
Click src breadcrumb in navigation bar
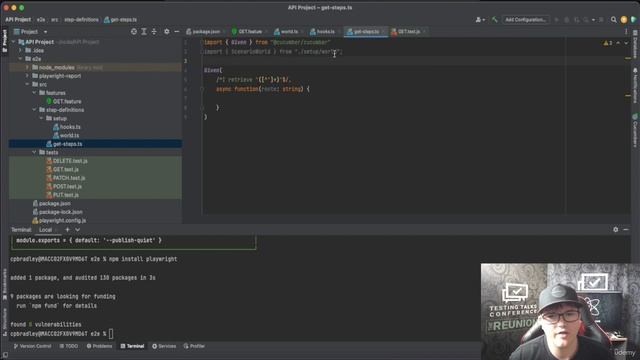54,20
